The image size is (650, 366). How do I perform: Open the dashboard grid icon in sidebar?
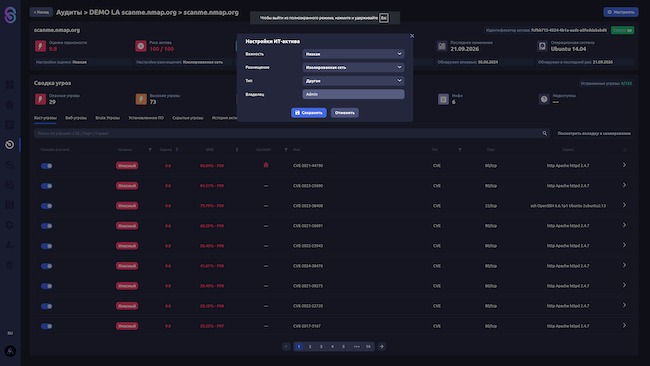(x=10, y=85)
